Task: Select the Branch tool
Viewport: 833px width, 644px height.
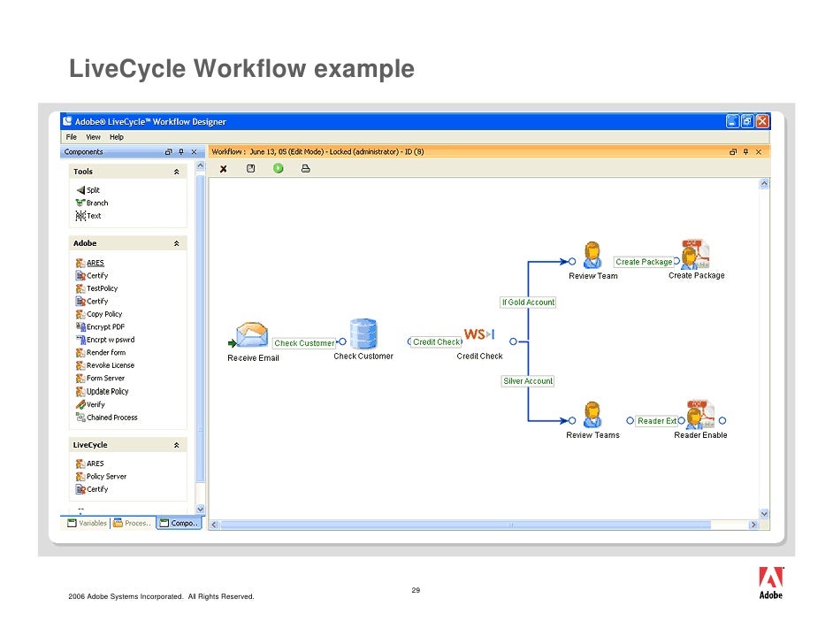Action: (x=92, y=203)
